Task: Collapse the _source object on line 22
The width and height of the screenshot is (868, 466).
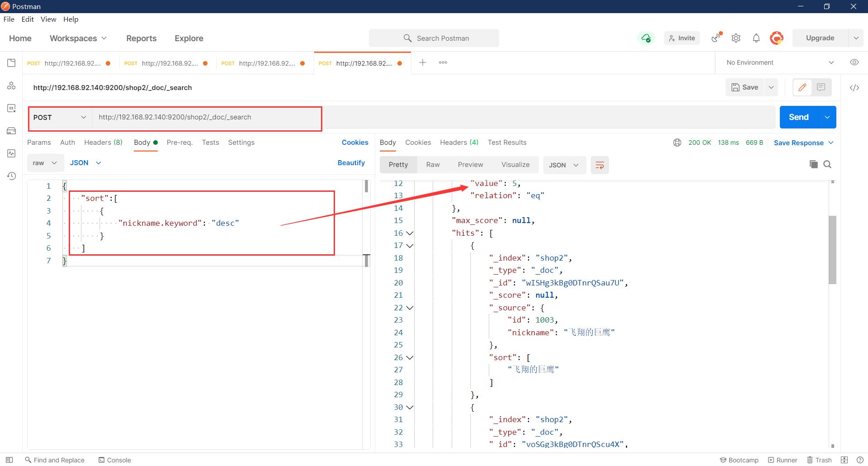Action: pos(410,308)
